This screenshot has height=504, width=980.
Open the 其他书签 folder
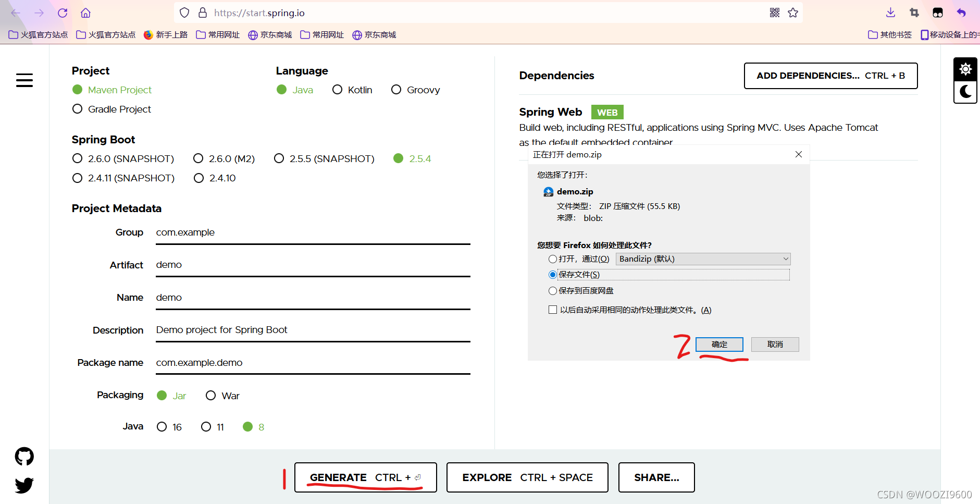(890, 35)
